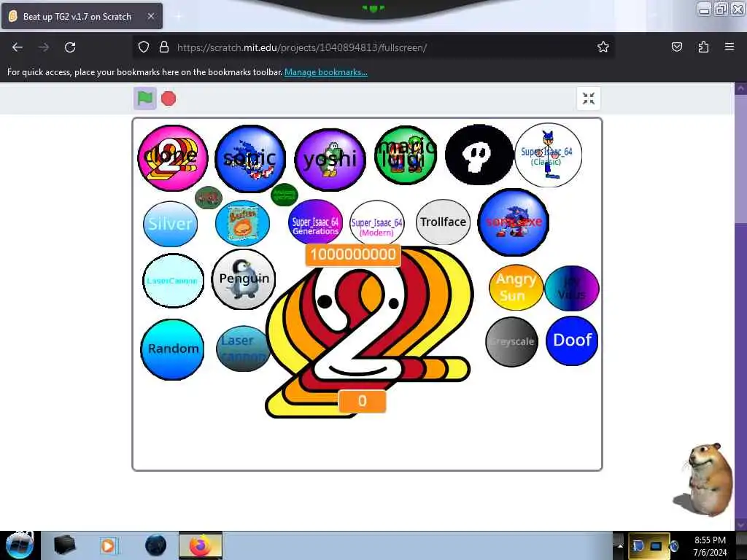
Task: Start the project with the green flag
Action: pyautogui.click(x=145, y=98)
